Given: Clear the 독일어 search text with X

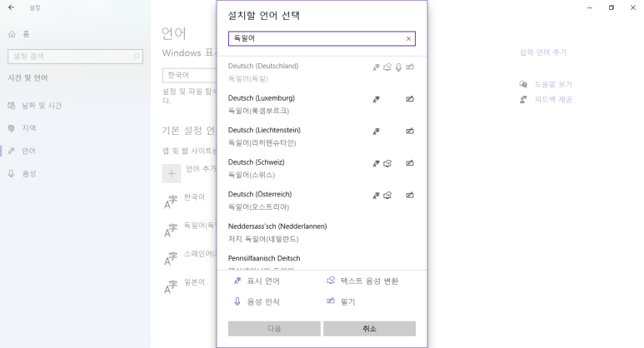Looking at the screenshot, I should 408,38.
